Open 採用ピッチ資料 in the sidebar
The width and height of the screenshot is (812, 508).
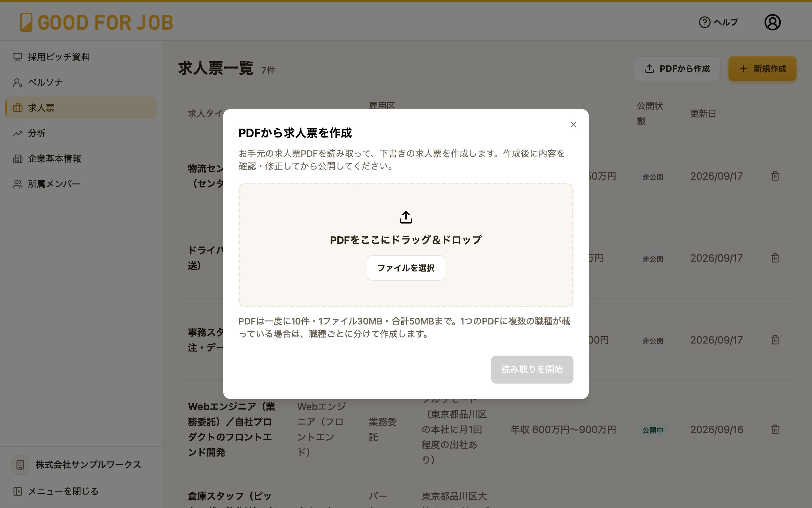point(81,57)
